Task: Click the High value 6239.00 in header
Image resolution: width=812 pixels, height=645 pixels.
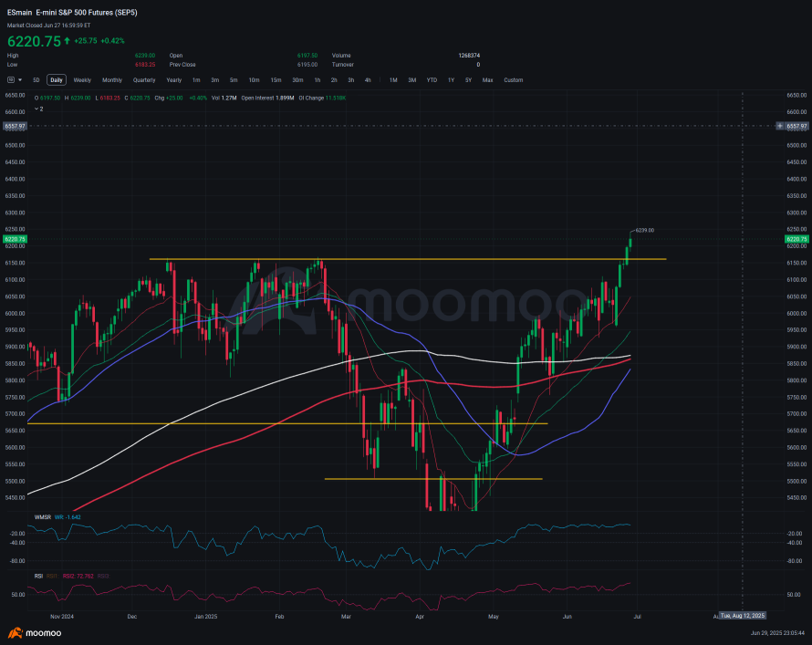Action: pos(145,56)
